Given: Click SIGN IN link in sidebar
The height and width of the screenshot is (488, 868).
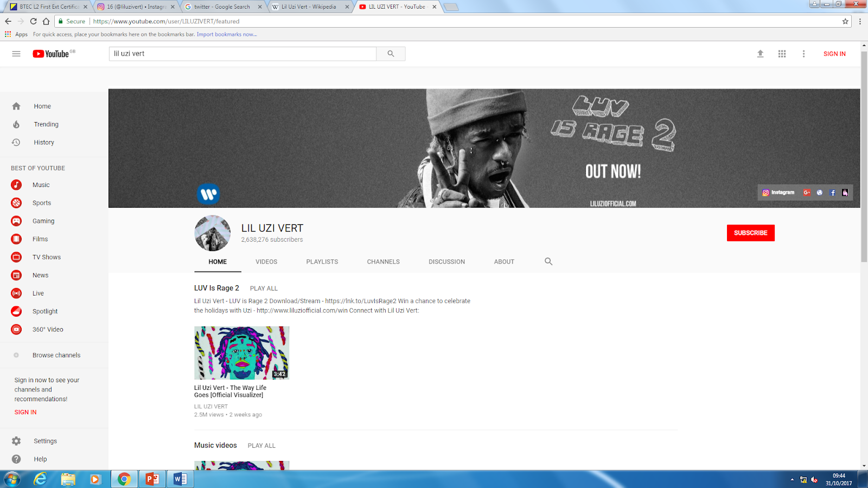Looking at the screenshot, I should click(x=25, y=412).
